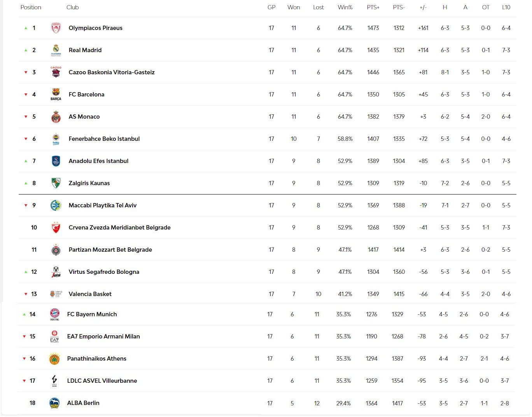Click the Zalgiris Kaunas green logo
The width and height of the screenshot is (532, 417).
click(56, 183)
